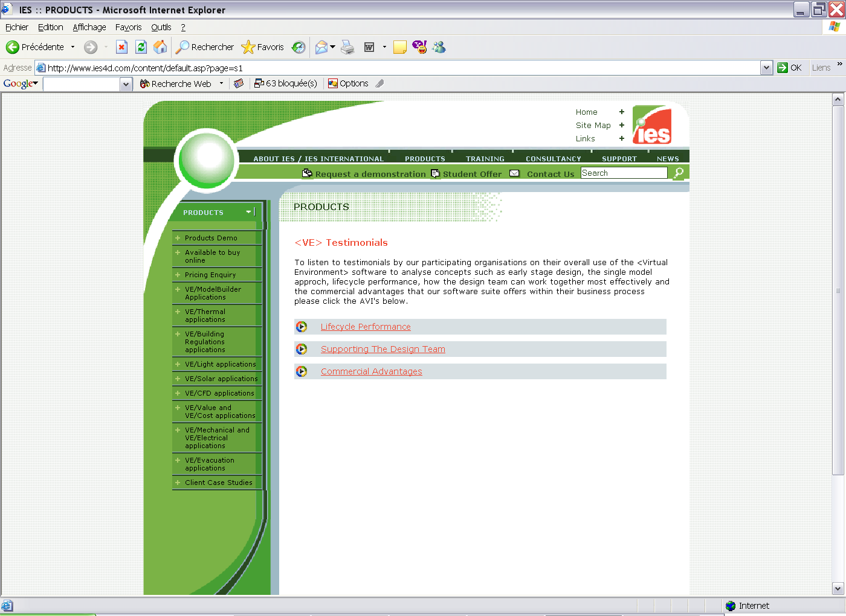846x616 pixels.
Task: Click the Supporting The Design Team media icon
Action: tap(301, 349)
